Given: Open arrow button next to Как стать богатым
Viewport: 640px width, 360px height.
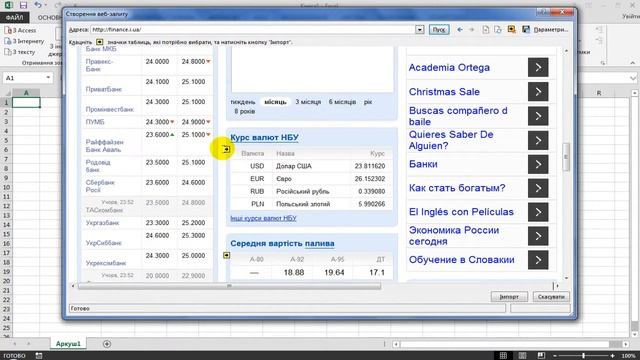Looking at the screenshot, I should (538, 188).
